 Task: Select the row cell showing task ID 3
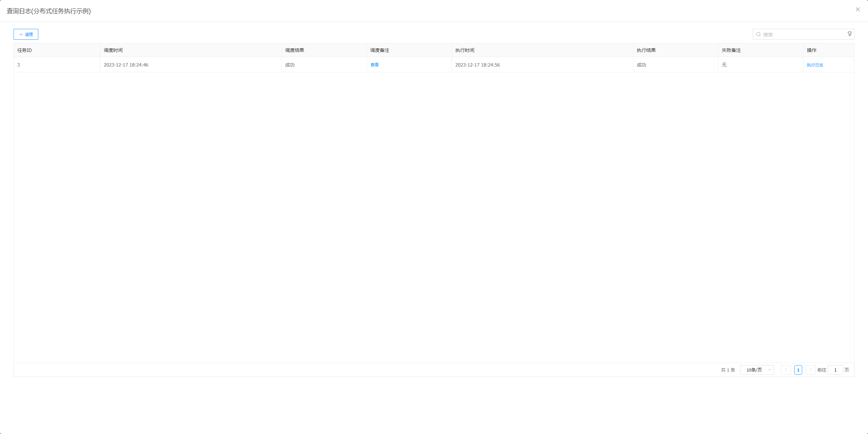tap(19, 65)
